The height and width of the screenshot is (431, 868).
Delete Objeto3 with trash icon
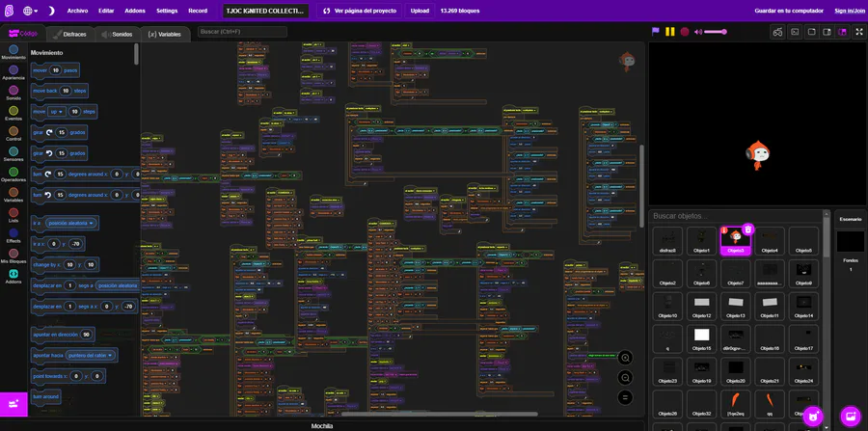[x=747, y=229]
